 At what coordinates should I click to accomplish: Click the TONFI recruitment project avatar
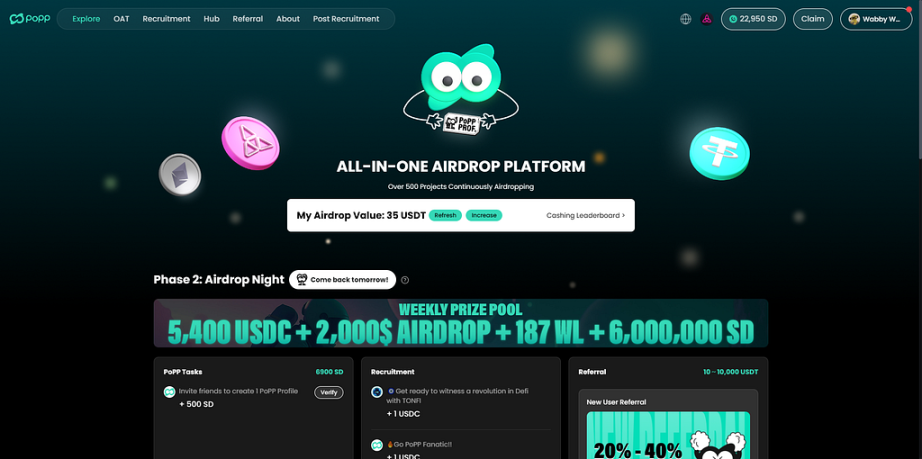point(377,392)
